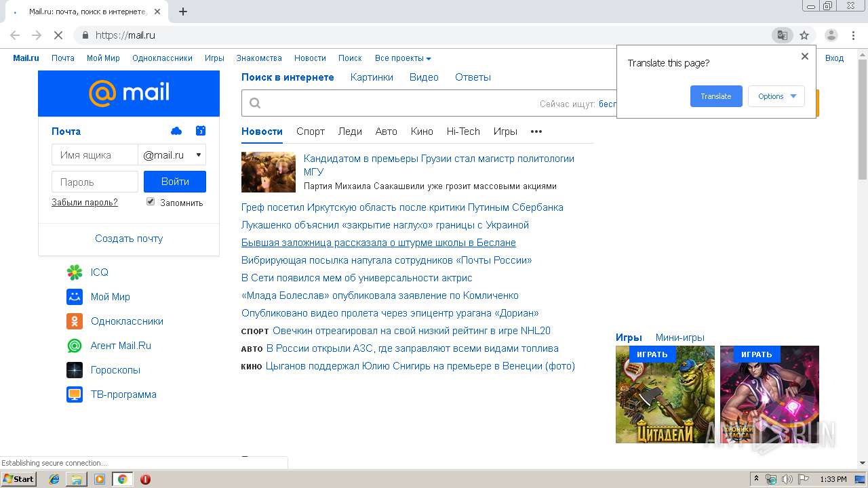The width and height of the screenshot is (868, 488).
Task: Click the Пароль input field
Action: (95, 182)
